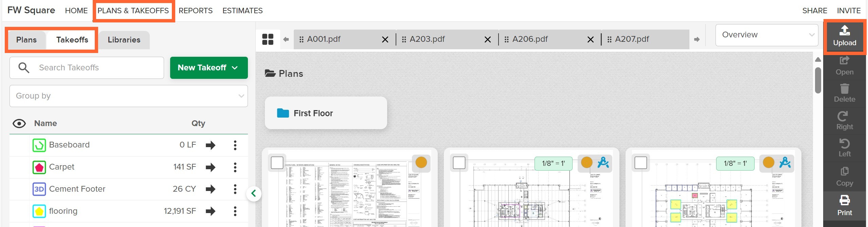The height and width of the screenshot is (227, 868).
Task: Select checkbox on third plan thumbnail
Action: 641,163
